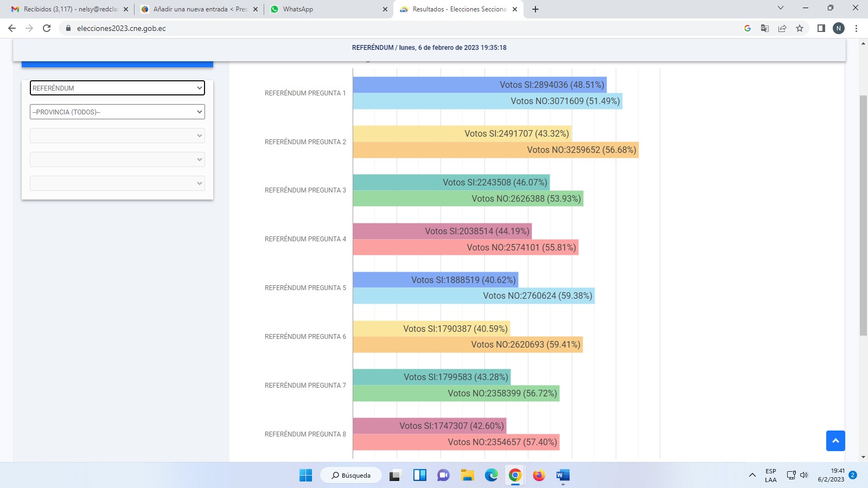Open the PROVINCIA (TODOS) dropdown

coord(117,112)
